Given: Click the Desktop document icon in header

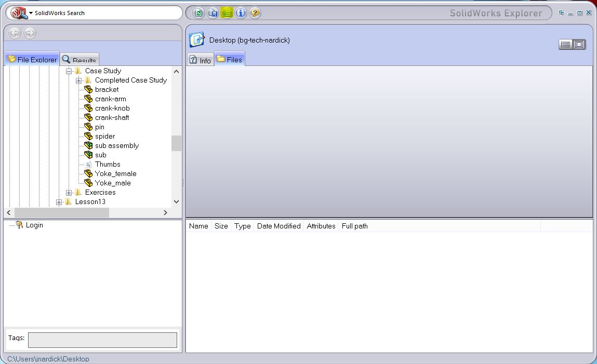Looking at the screenshot, I should point(197,39).
